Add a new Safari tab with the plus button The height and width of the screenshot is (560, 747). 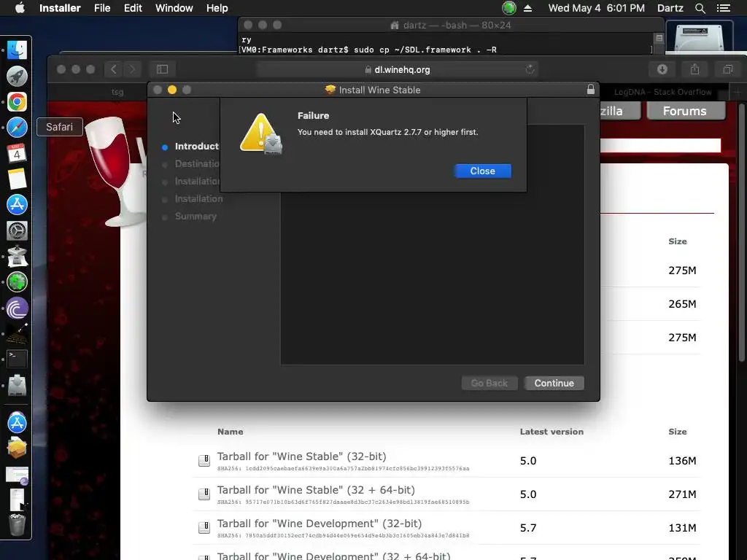click(x=737, y=92)
